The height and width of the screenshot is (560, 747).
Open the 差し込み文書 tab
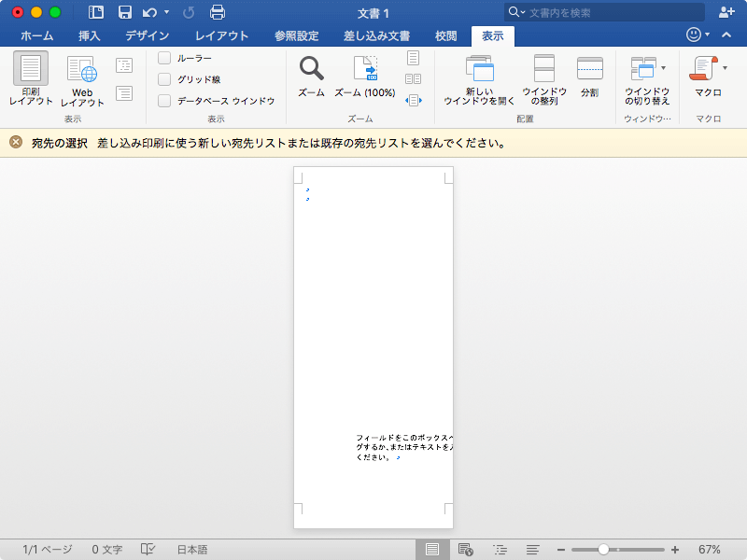pos(376,35)
